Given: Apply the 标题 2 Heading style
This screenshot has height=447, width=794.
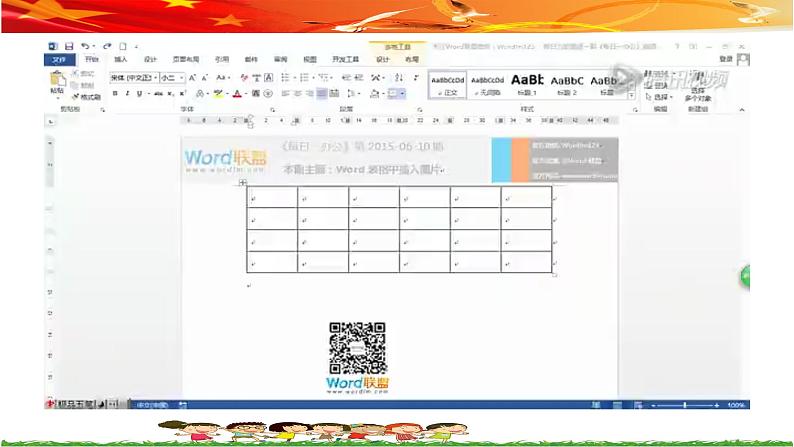Looking at the screenshot, I should tap(567, 85).
